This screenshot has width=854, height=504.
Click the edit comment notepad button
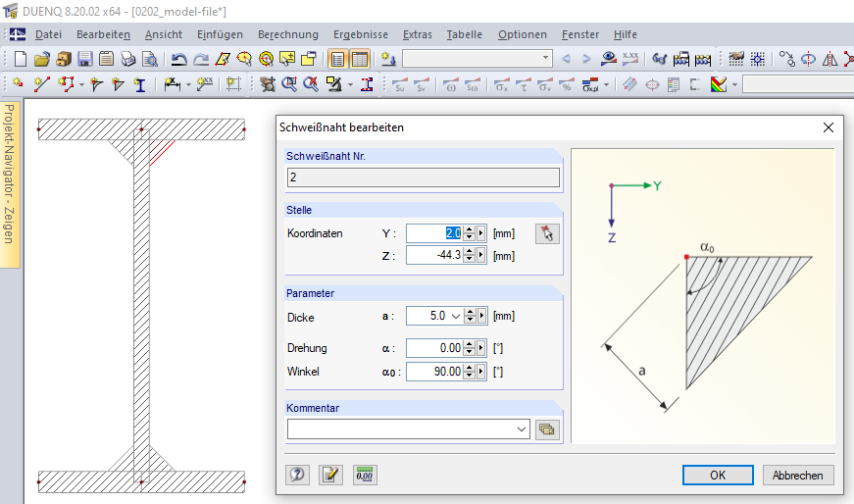(330, 476)
